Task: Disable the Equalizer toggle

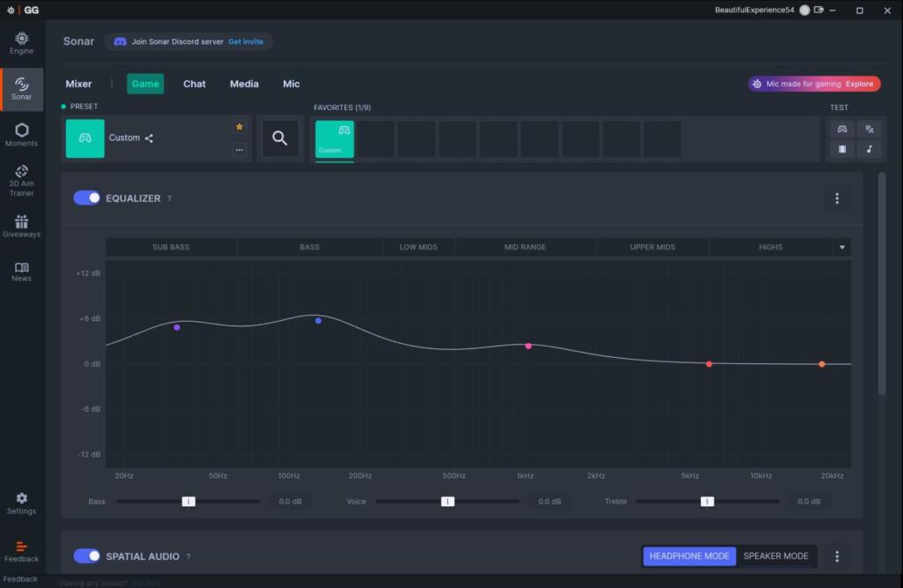Action: 86,198
